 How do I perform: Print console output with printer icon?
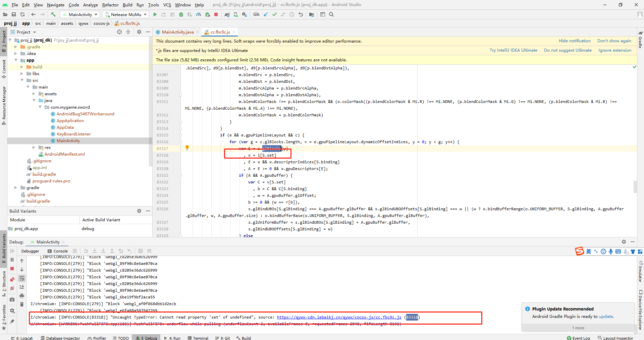point(22,296)
